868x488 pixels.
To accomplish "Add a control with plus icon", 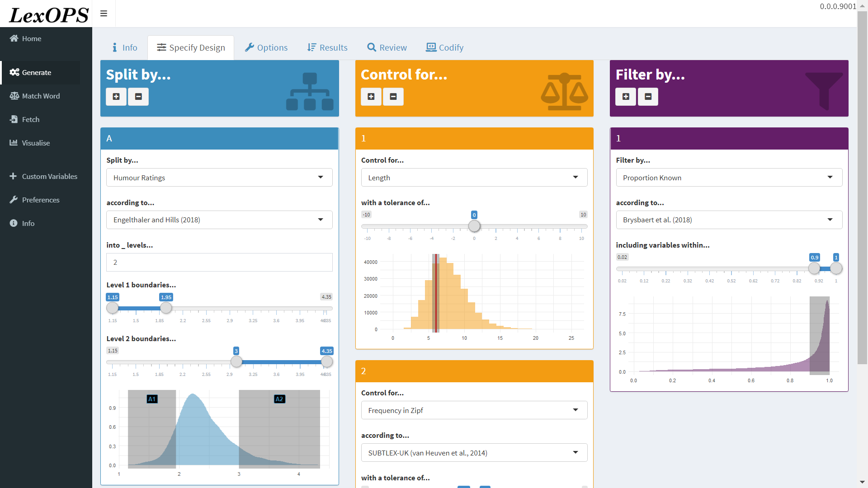I will 371,97.
